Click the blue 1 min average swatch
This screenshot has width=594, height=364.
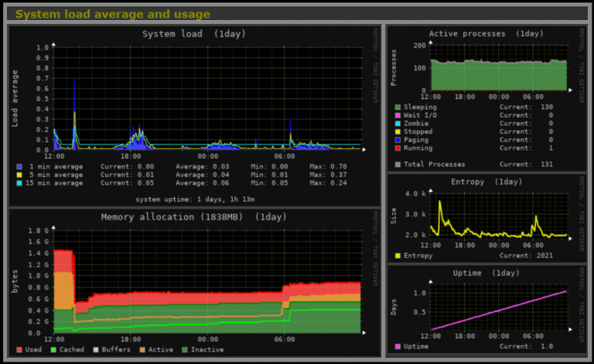[19, 166]
